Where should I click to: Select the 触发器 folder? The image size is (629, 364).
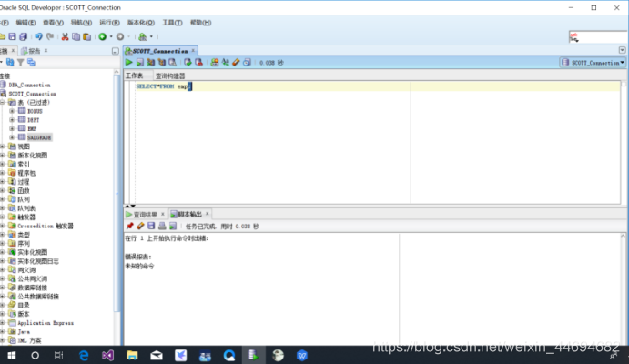tap(26, 217)
